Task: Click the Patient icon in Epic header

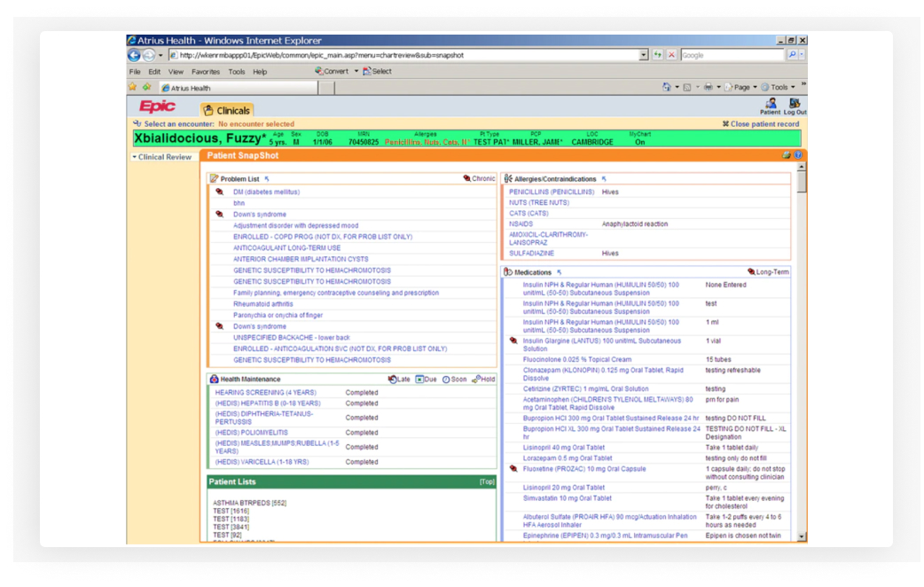Action: coord(771,104)
